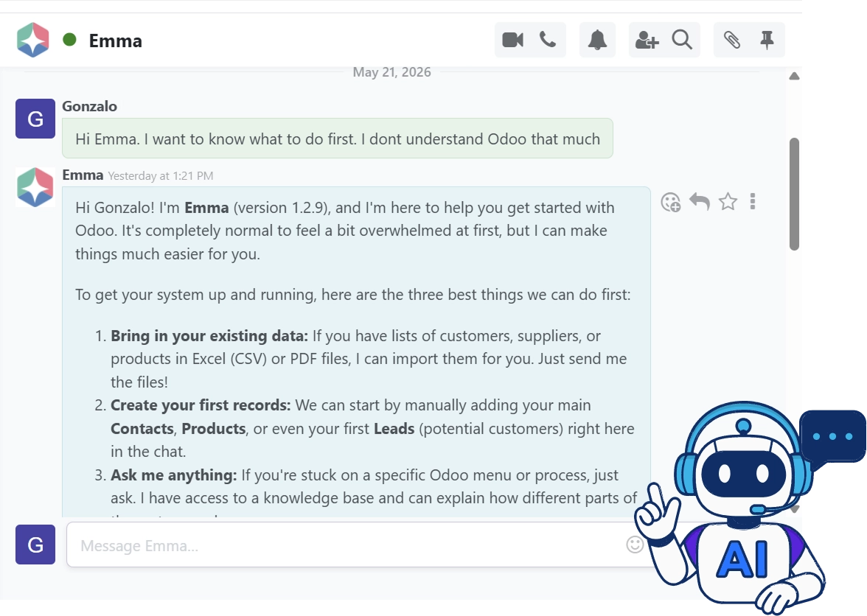This screenshot has height=616, width=867.
Task: Star Emma's message
Action: point(728,202)
